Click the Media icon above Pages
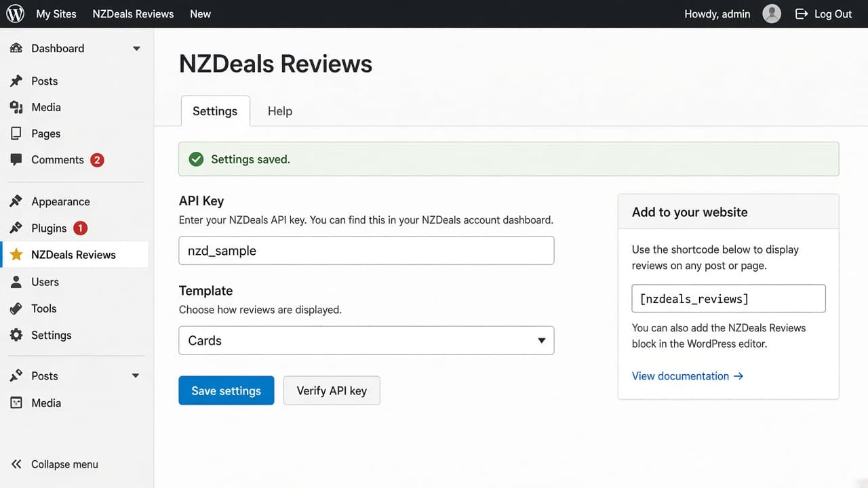Screen dimensions: 868x488 16,107
